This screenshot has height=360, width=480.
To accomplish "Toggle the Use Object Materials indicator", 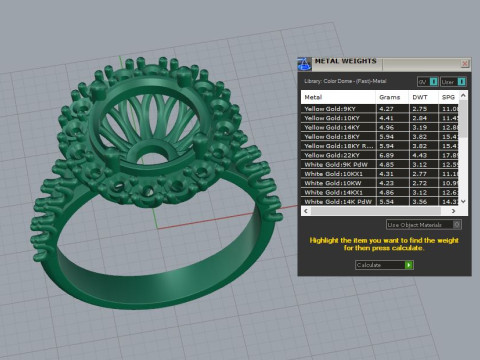I will pos(457,225).
